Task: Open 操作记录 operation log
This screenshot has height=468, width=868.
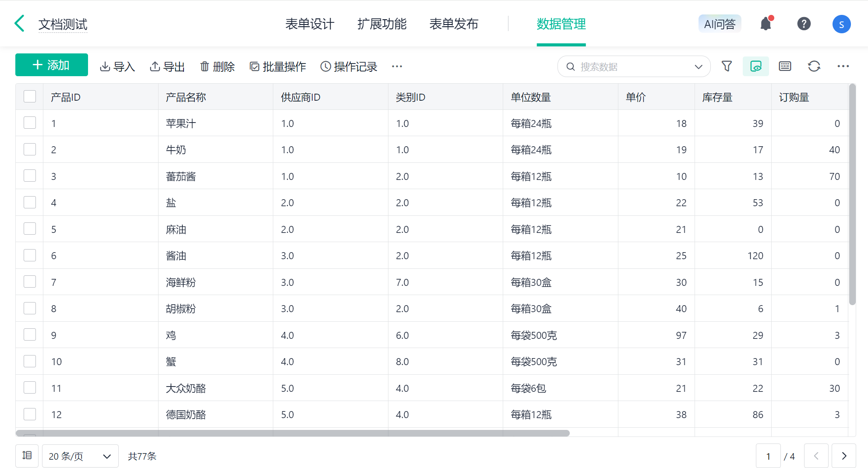Action: point(349,67)
